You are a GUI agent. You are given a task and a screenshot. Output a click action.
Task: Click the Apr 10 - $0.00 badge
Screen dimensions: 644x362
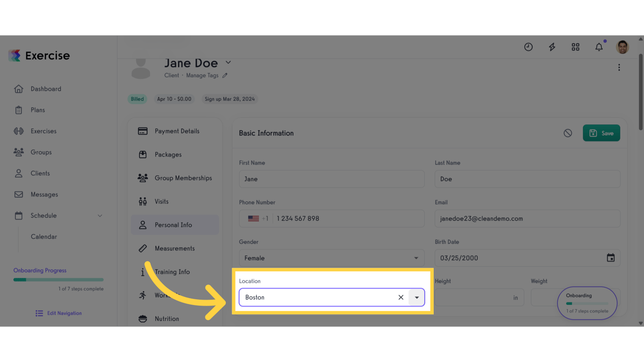pyautogui.click(x=174, y=99)
